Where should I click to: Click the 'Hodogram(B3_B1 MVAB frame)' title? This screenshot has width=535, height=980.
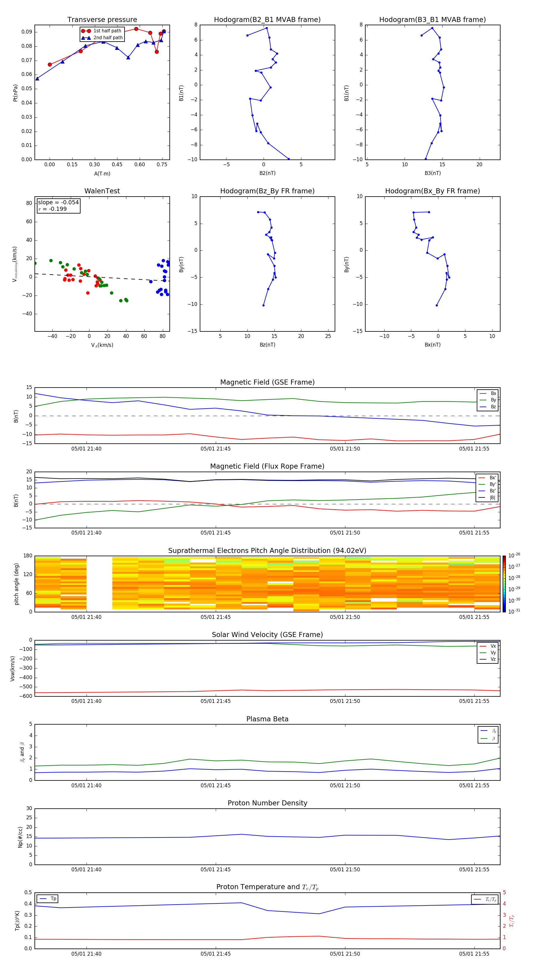tap(432, 20)
